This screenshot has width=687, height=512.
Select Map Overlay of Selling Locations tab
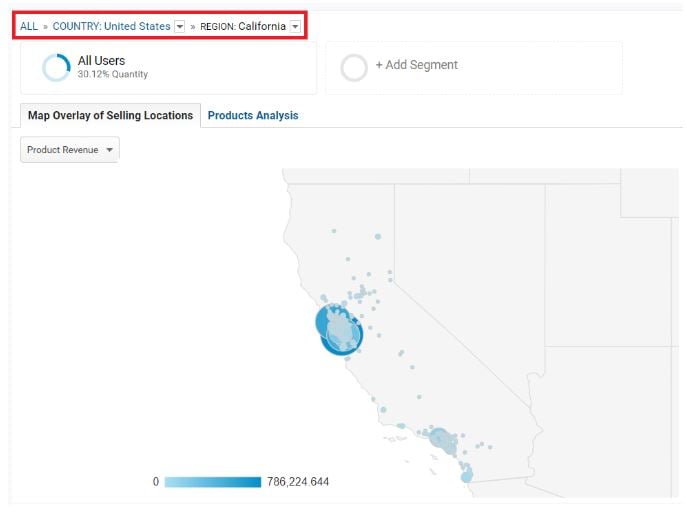coord(110,116)
